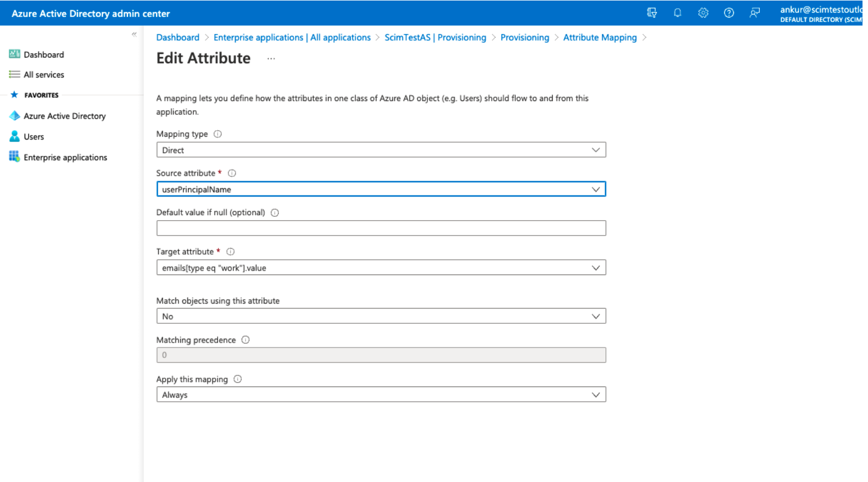
Task: Expand the Apply this mapping dropdown
Action: click(381, 395)
